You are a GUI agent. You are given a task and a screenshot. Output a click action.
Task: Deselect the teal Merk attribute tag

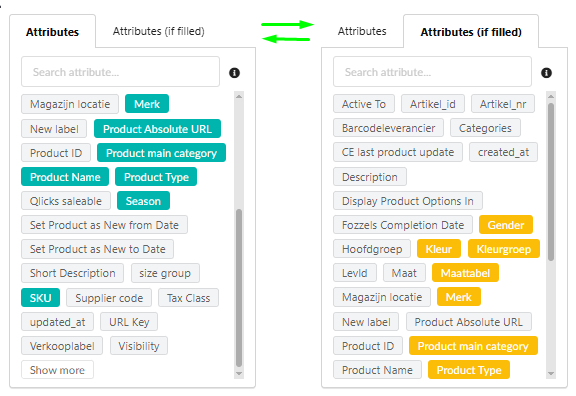pos(147,104)
